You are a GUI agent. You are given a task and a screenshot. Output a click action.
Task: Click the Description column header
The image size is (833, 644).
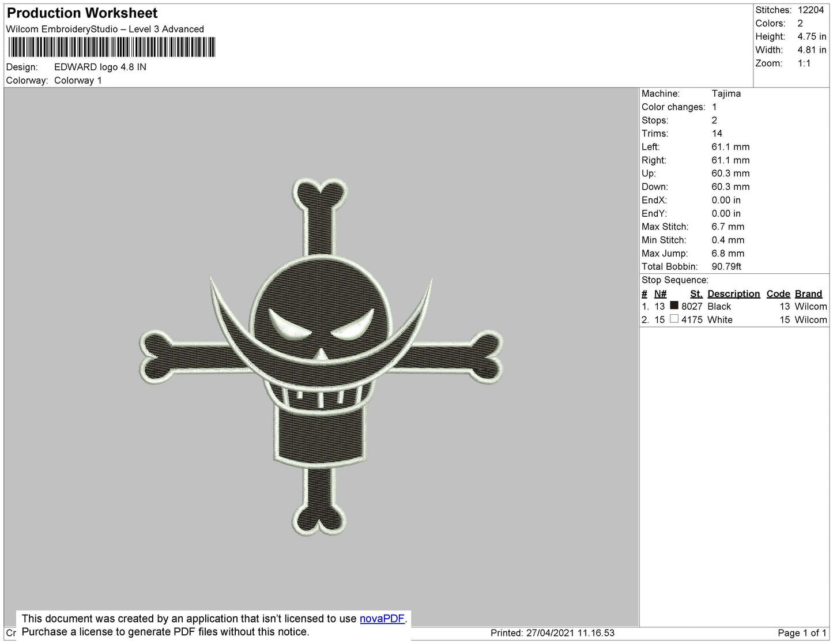point(733,293)
